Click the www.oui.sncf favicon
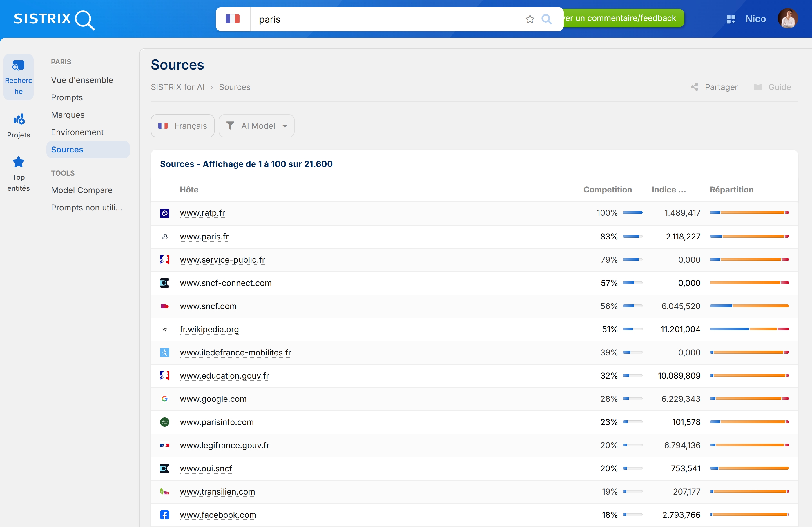 (x=165, y=468)
